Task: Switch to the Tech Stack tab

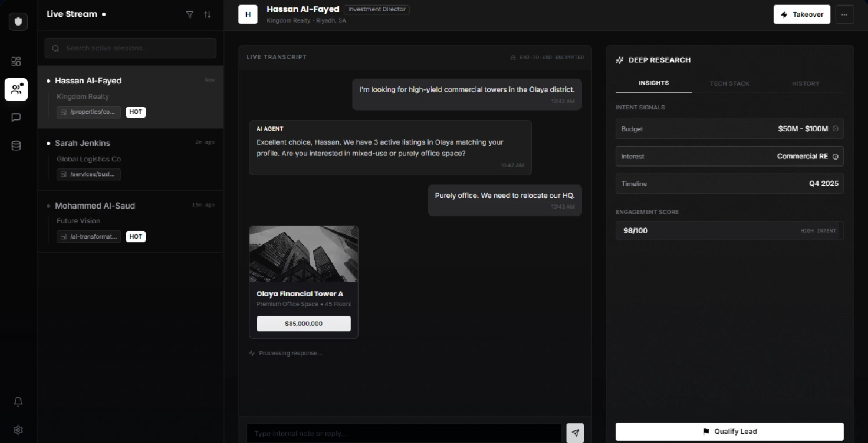Action: pos(729,83)
